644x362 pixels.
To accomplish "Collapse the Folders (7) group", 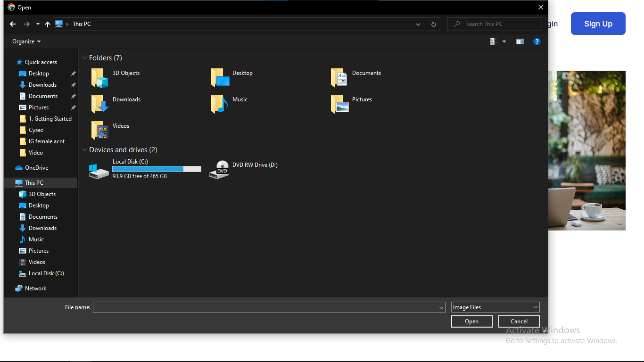I will [x=84, y=58].
